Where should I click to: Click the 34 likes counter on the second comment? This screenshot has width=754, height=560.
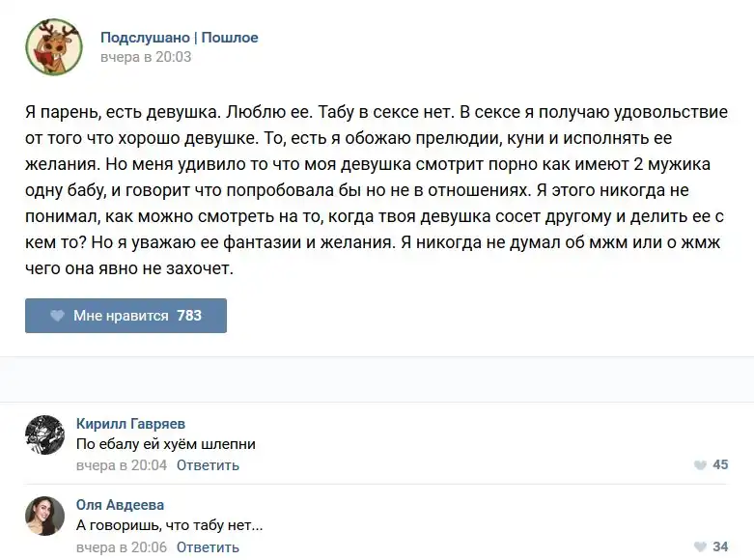720,546
